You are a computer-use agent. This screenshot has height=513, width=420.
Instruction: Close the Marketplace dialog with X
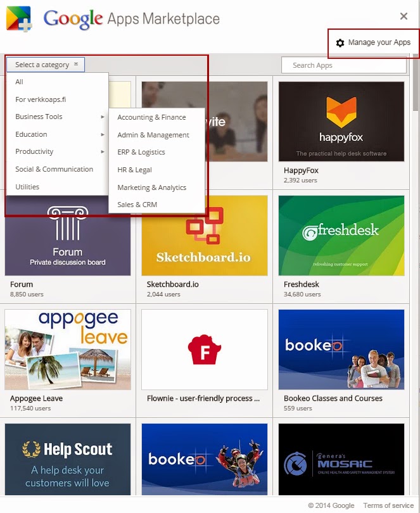point(404,16)
